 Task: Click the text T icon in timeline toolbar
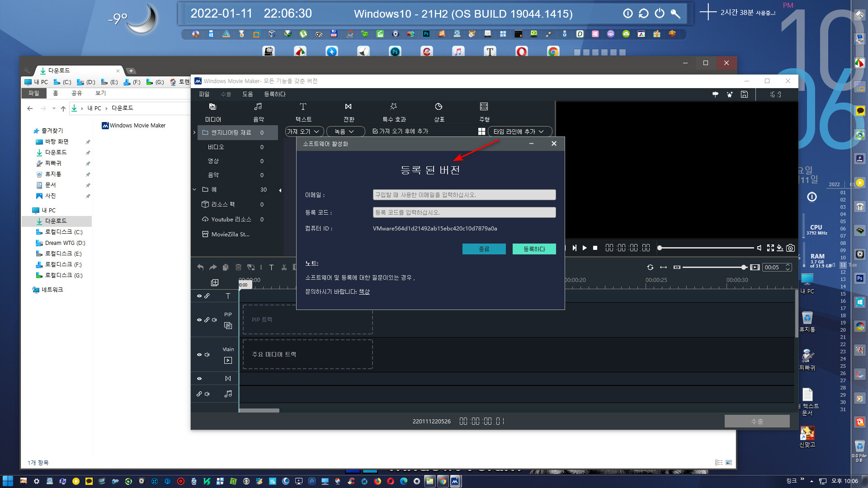pos(271,267)
